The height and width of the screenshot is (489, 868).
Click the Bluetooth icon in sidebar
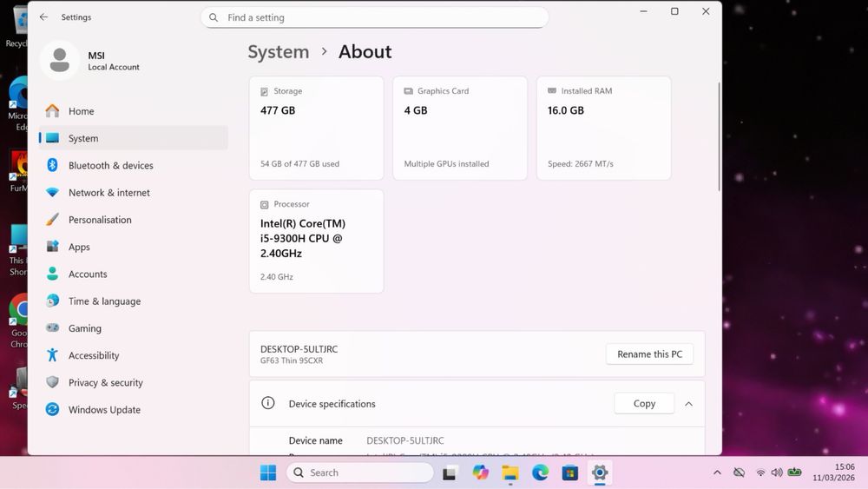tap(53, 165)
